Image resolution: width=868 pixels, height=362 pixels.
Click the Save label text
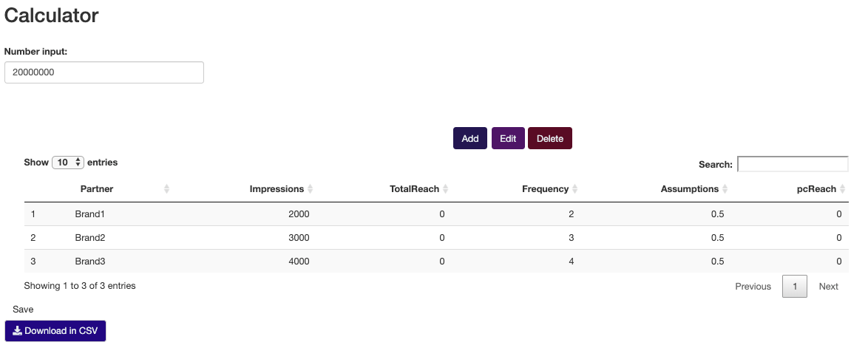tap(23, 310)
